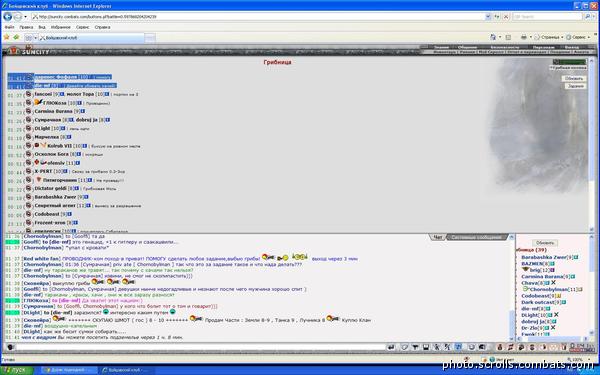The width and height of the screenshot is (600, 375).
Task: Click Barabashka Zwer in the battle list
Action: [x=55, y=197]
